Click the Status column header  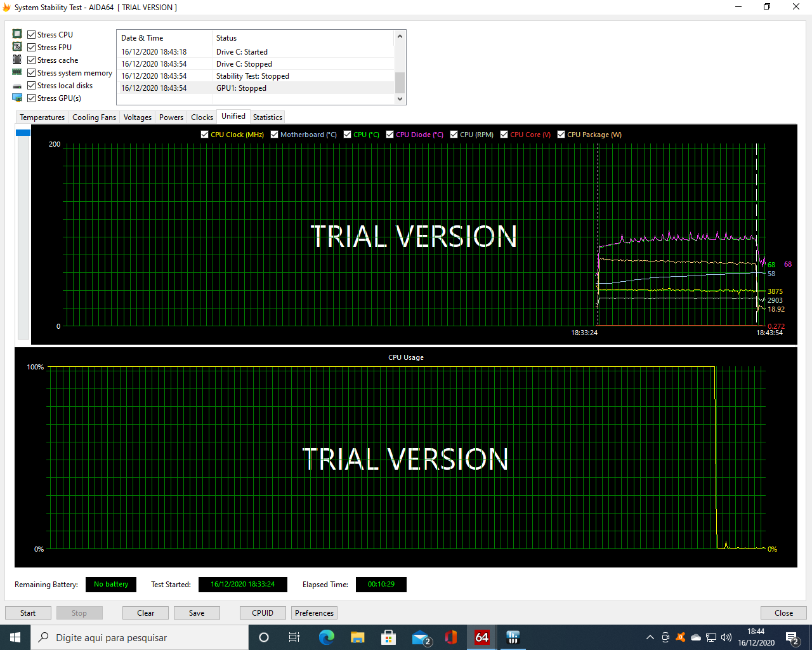303,38
